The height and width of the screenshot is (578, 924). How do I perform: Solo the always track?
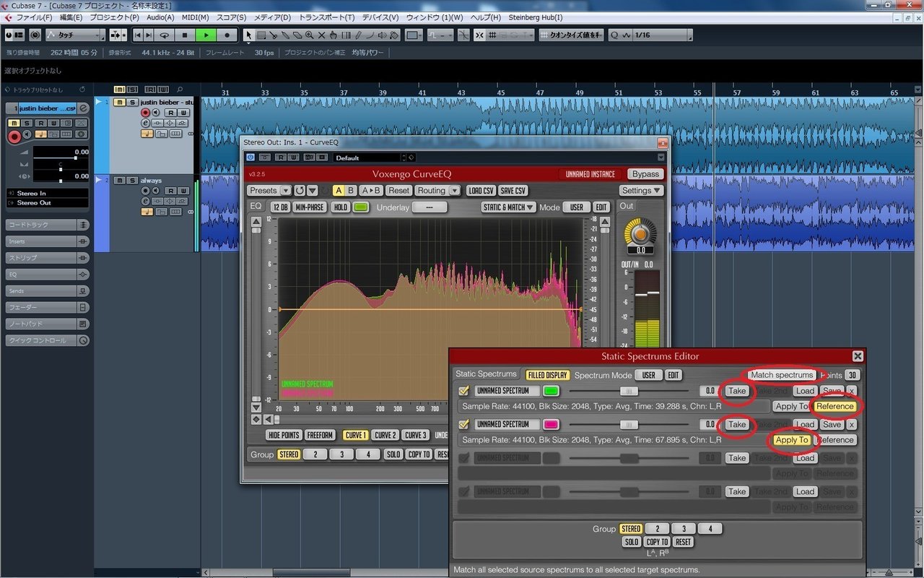pos(132,181)
